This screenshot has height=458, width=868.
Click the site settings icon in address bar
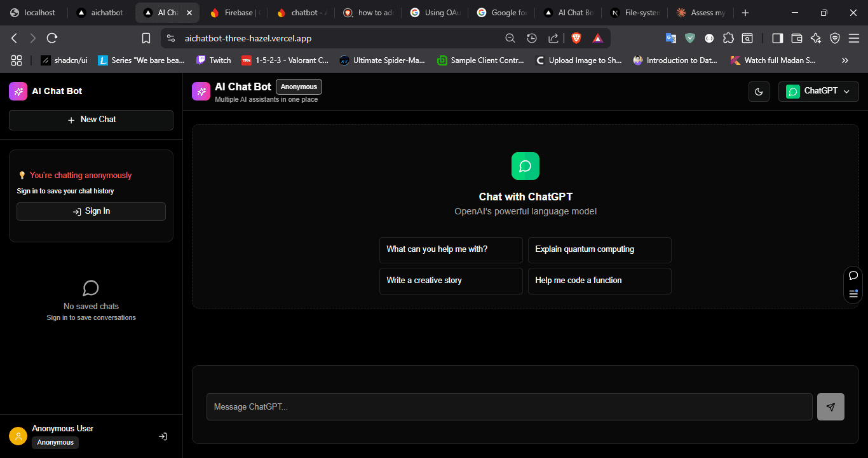point(170,38)
